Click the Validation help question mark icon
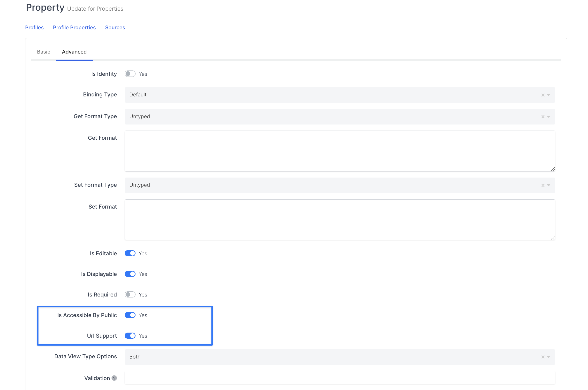Image resolution: width=588 pixels, height=390 pixels. click(114, 378)
